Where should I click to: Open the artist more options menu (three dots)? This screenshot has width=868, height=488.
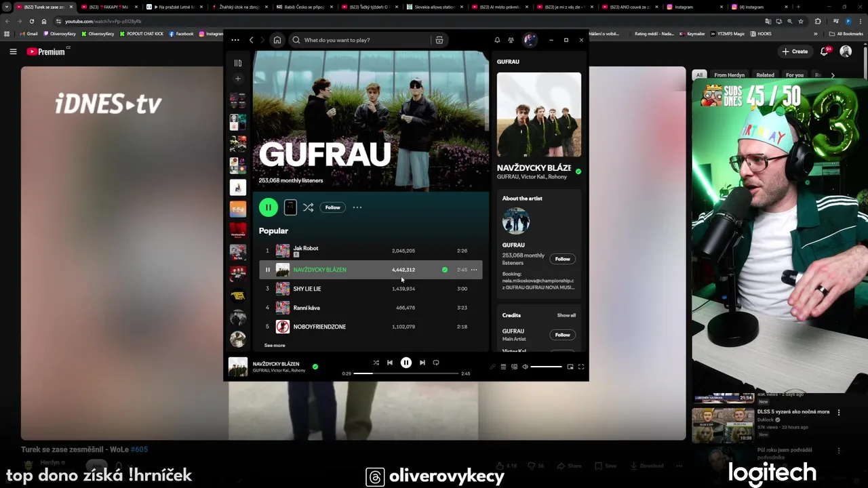point(357,207)
